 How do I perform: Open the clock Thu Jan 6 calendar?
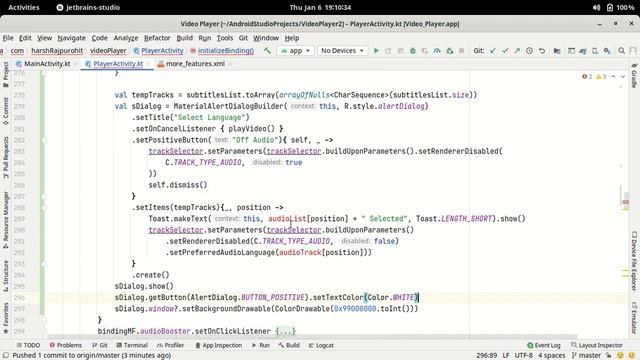click(x=320, y=7)
